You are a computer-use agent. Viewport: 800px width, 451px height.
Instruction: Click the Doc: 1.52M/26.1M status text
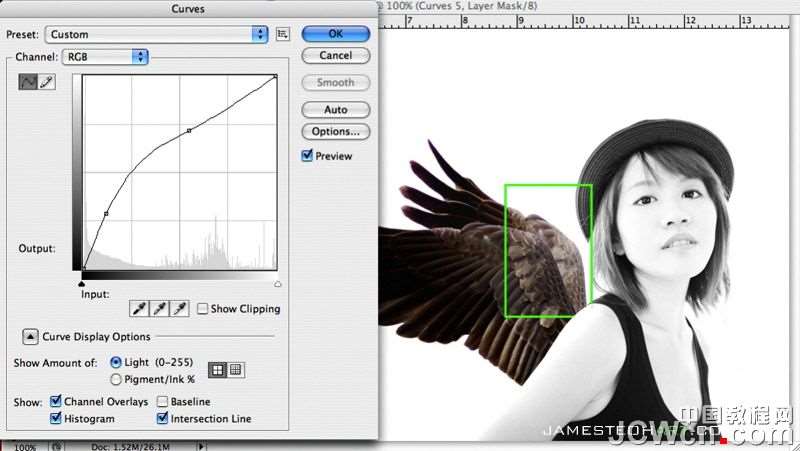pos(131,447)
